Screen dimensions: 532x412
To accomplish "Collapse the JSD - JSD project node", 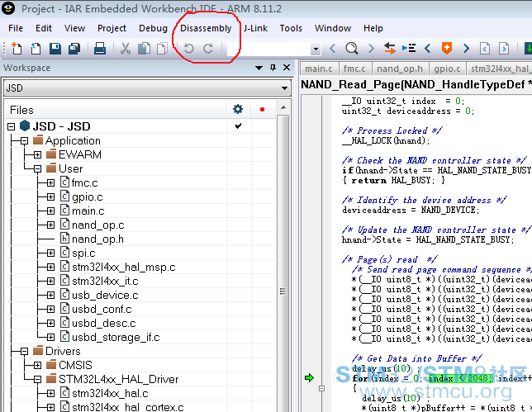I will (12, 127).
